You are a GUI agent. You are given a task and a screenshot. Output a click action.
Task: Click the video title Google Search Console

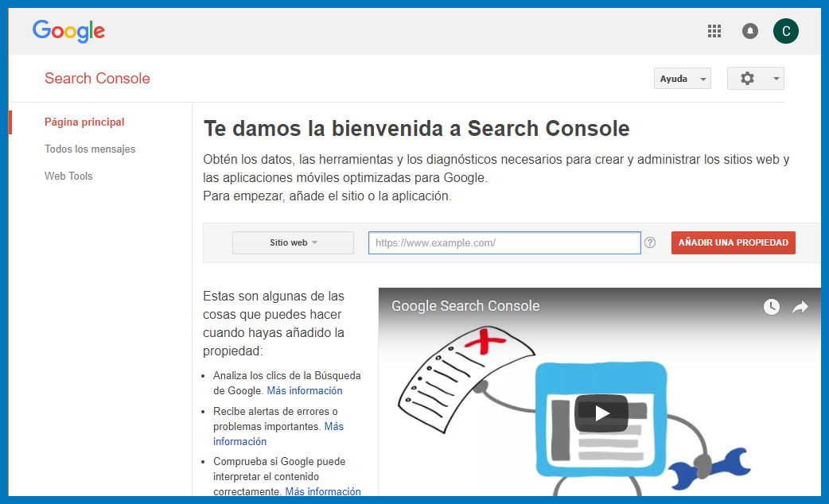[465, 306]
